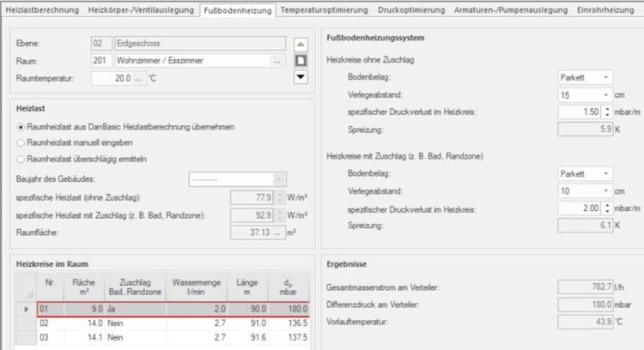This screenshot has height=350, width=644.
Task: Click the Länge column header
Action: click(x=247, y=285)
